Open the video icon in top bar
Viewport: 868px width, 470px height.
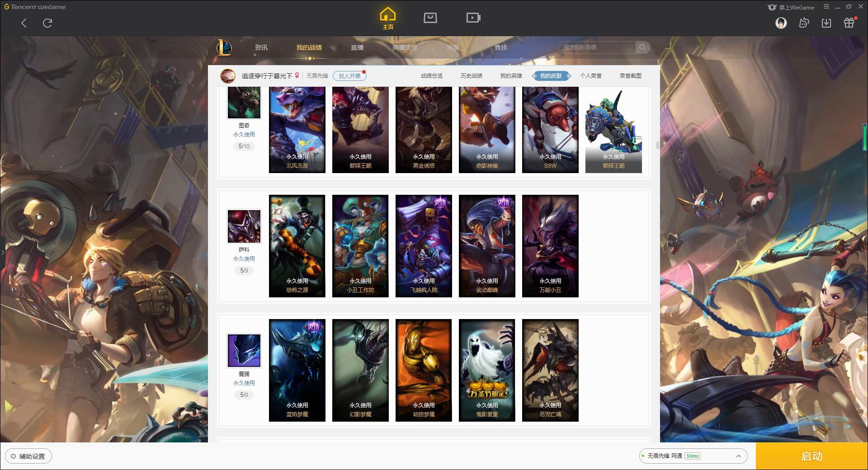click(x=473, y=18)
